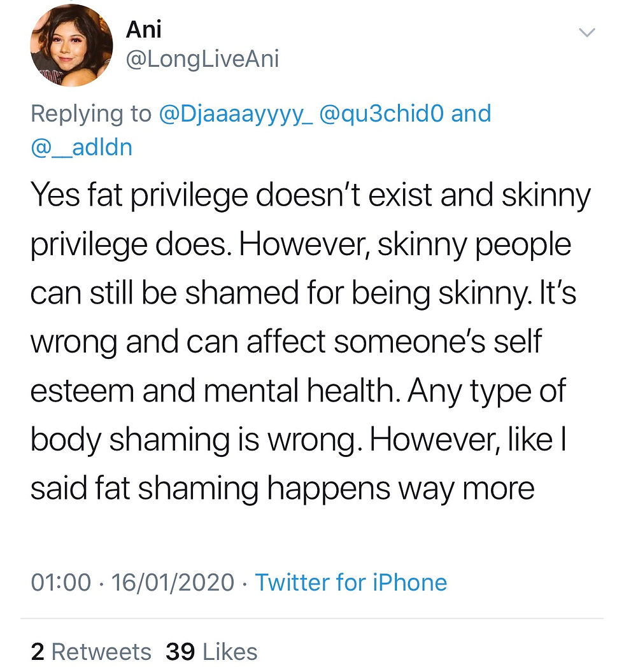Click the 16/01/2020 date
Viewport: 624px width, 672px height.
[x=173, y=582]
